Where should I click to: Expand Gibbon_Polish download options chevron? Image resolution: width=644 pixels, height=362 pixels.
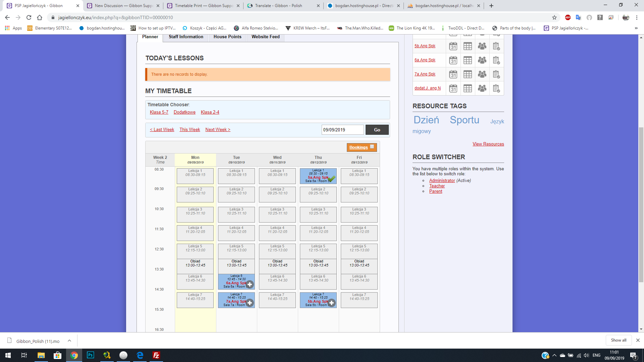tap(69, 341)
